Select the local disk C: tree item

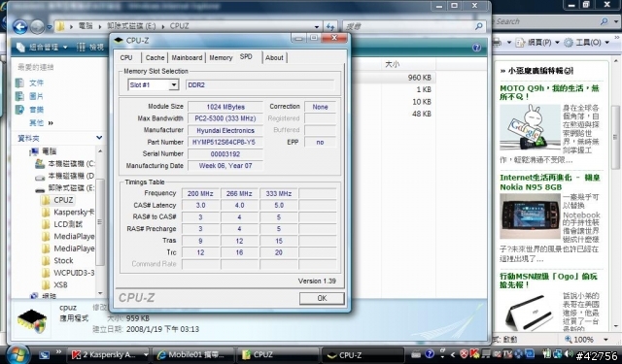coord(65,164)
